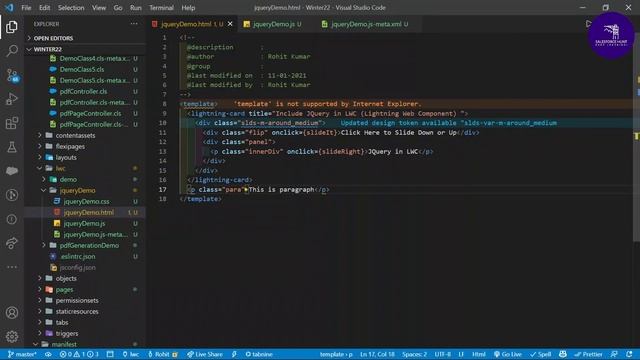Open the Accounts menu
The height and width of the screenshot is (360, 640).
coord(12,313)
